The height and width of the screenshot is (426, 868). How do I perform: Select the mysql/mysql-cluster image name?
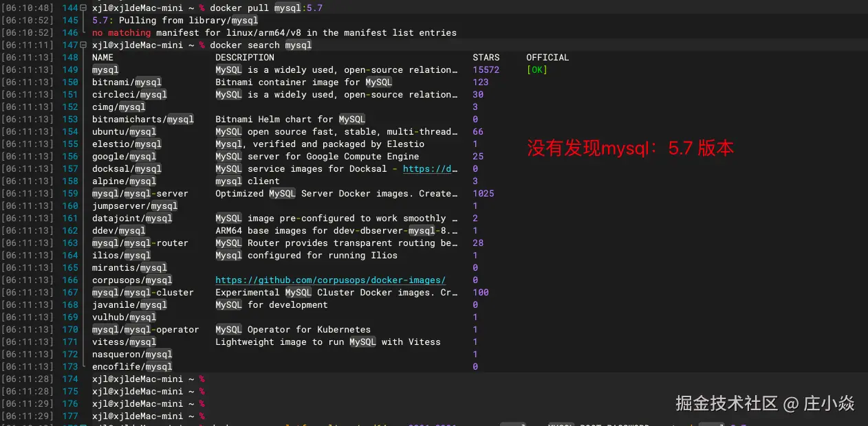(143, 293)
